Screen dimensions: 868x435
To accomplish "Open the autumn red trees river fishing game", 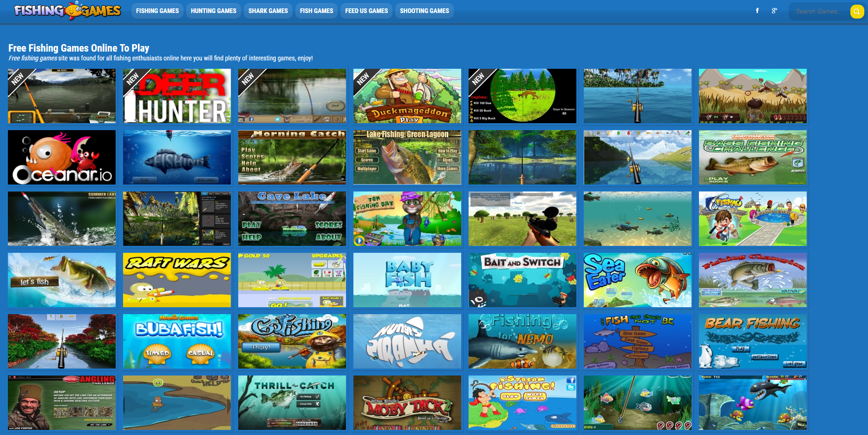I will [x=62, y=342].
